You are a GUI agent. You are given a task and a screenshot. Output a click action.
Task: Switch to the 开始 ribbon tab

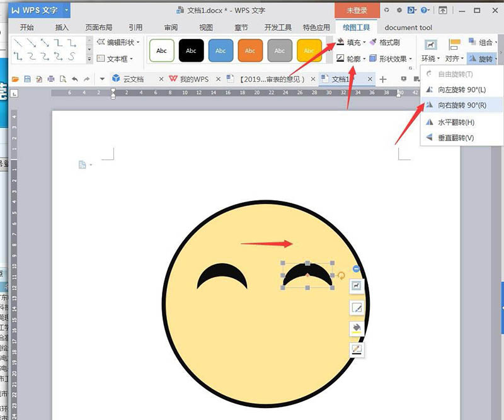[26, 28]
